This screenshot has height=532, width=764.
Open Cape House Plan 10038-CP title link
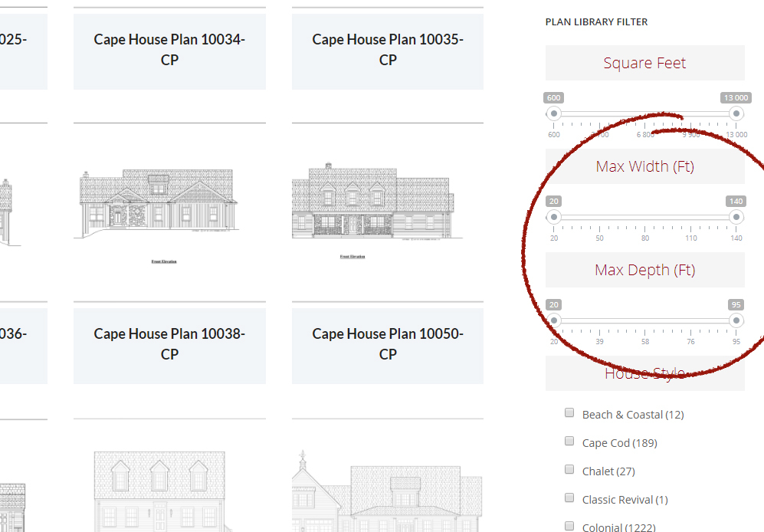pyautogui.click(x=169, y=343)
